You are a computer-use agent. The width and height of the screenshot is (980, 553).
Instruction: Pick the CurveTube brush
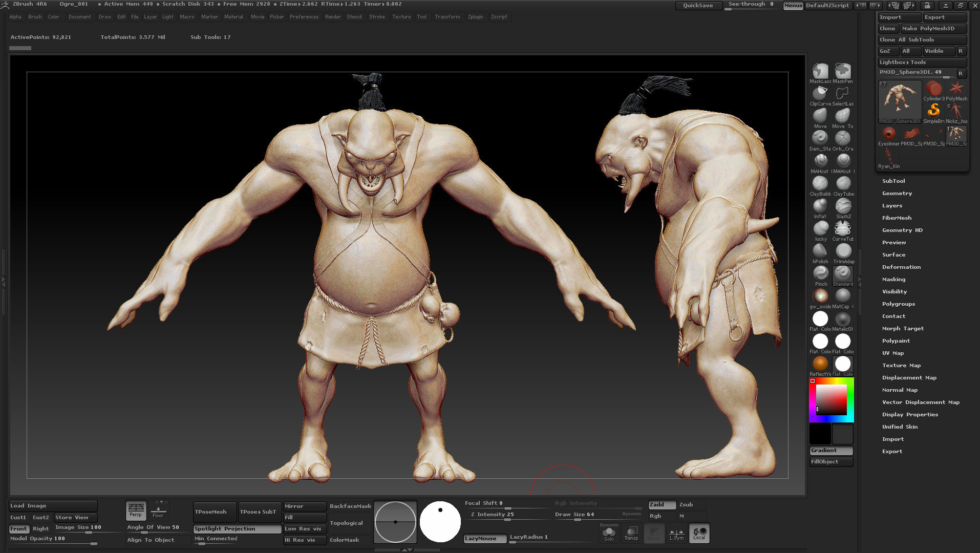(x=843, y=228)
